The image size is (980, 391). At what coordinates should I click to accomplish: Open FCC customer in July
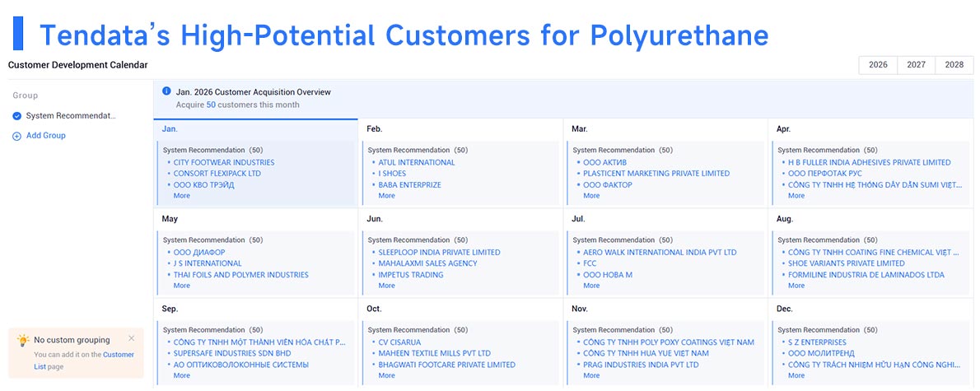click(x=590, y=263)
